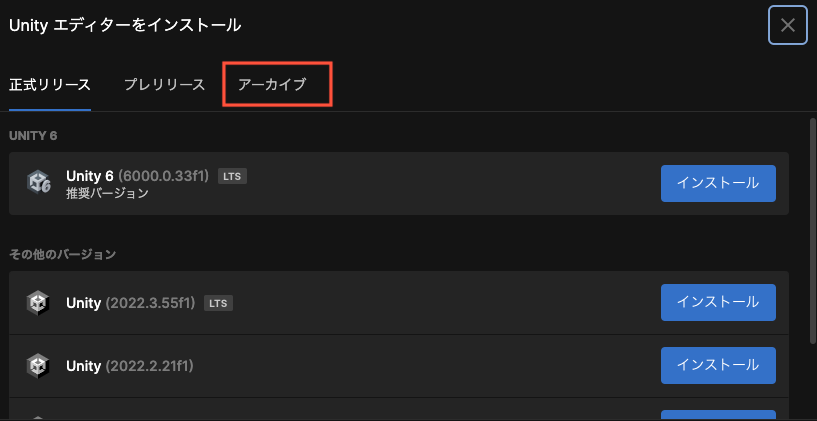Click the 推奨バージョン label
Screen dimensions: 817x421
tap(107, 193)
